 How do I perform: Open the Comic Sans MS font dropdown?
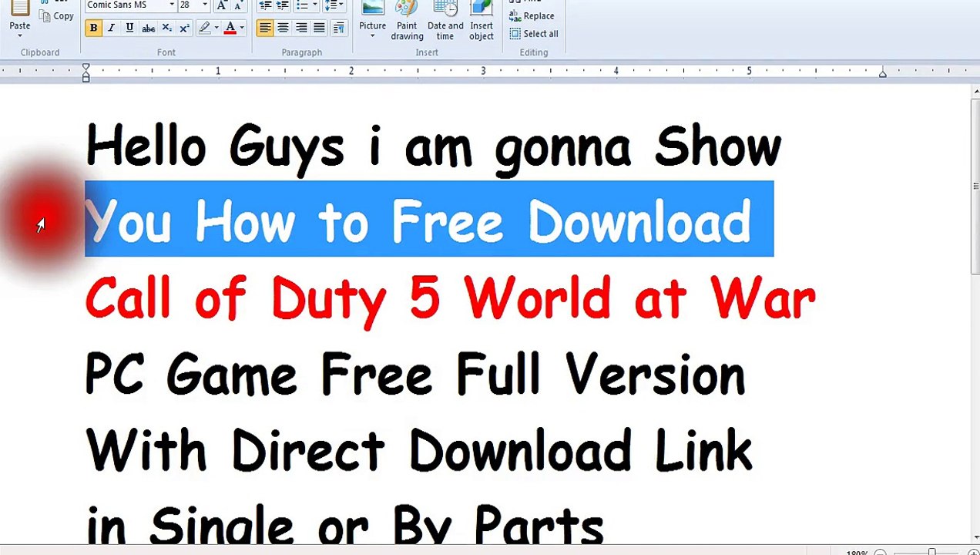click(x=171, y=5)
